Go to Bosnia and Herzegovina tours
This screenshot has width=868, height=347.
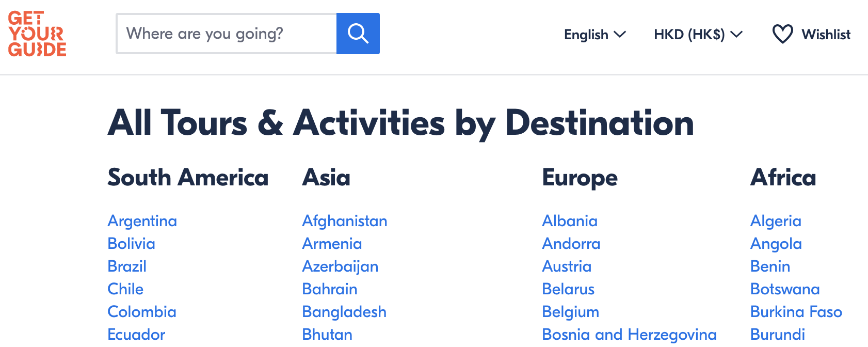click(x=629, y=335)
